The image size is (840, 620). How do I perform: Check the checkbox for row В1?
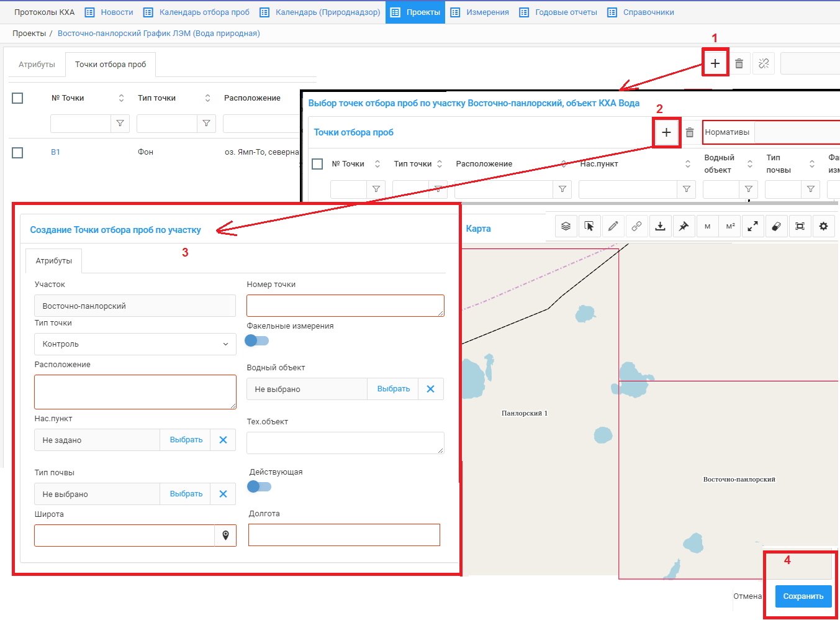click(x=17, y=153)
